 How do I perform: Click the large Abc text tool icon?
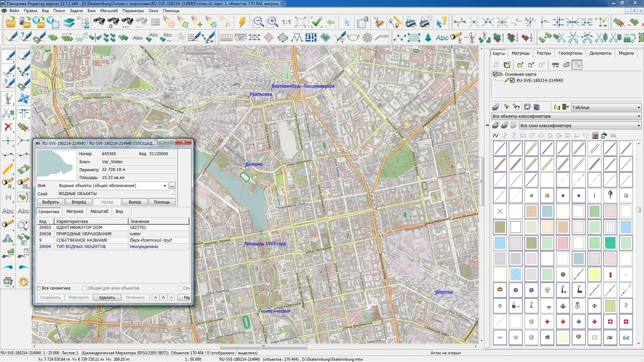[x=442, y=38]
